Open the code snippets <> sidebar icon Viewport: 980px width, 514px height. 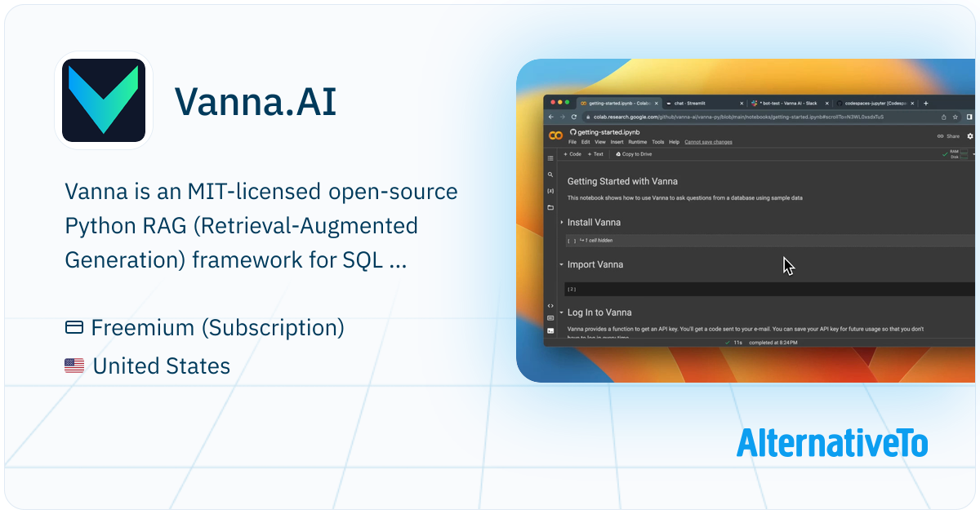550,305
